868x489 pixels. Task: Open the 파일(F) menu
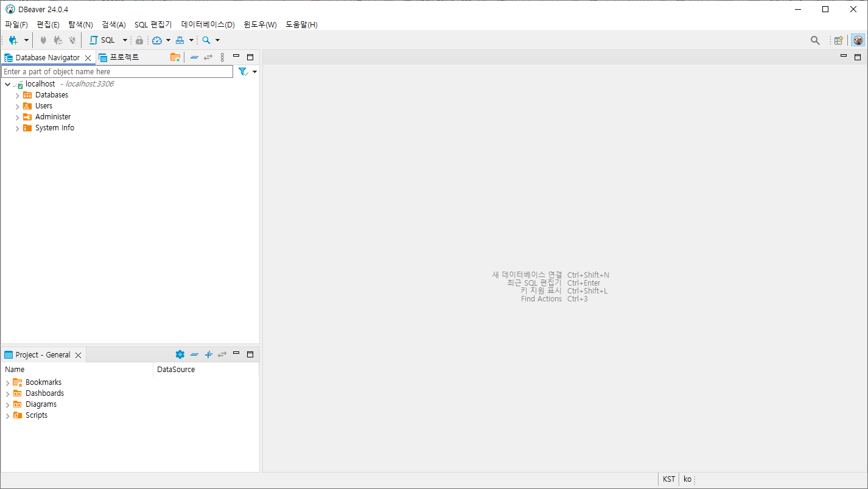point(16,24)
